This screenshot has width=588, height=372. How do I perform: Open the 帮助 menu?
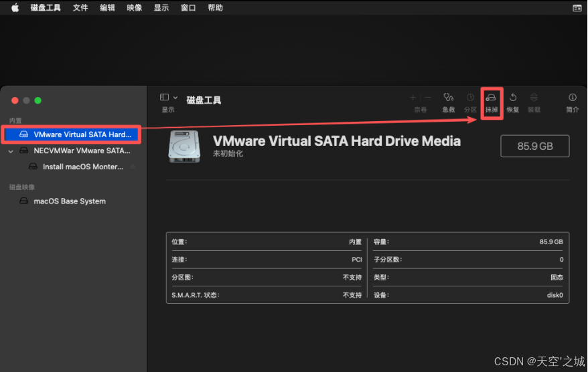click(215, 7)
